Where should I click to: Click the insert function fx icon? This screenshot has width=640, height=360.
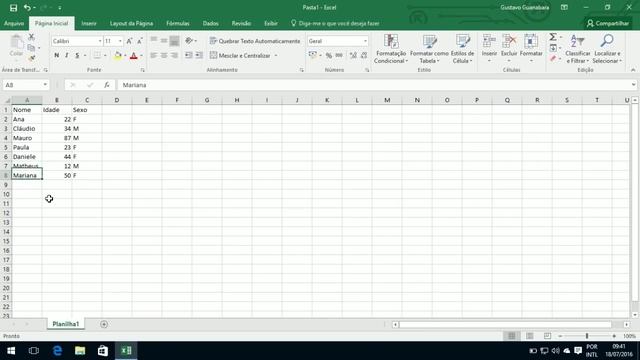click(107, 85)
